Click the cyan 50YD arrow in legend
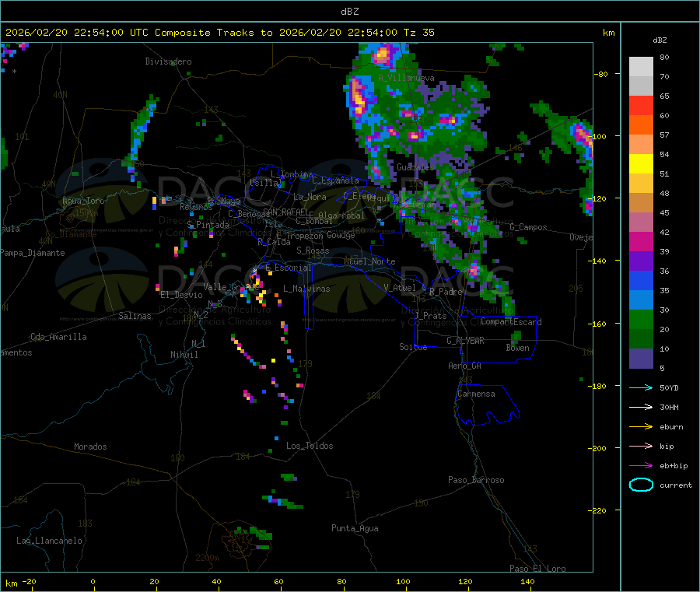 (x=641, y=387)
